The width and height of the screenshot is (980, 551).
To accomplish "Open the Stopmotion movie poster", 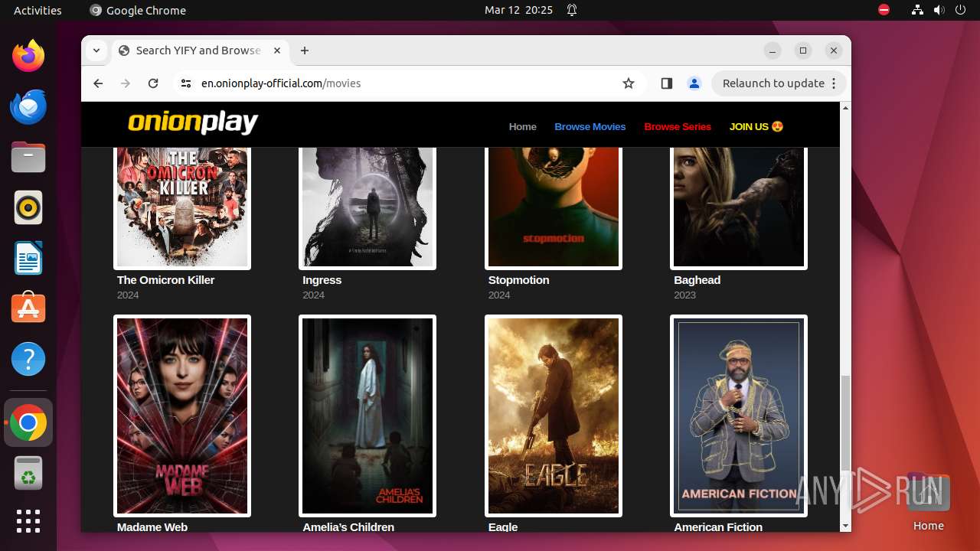I will [554, 207].
